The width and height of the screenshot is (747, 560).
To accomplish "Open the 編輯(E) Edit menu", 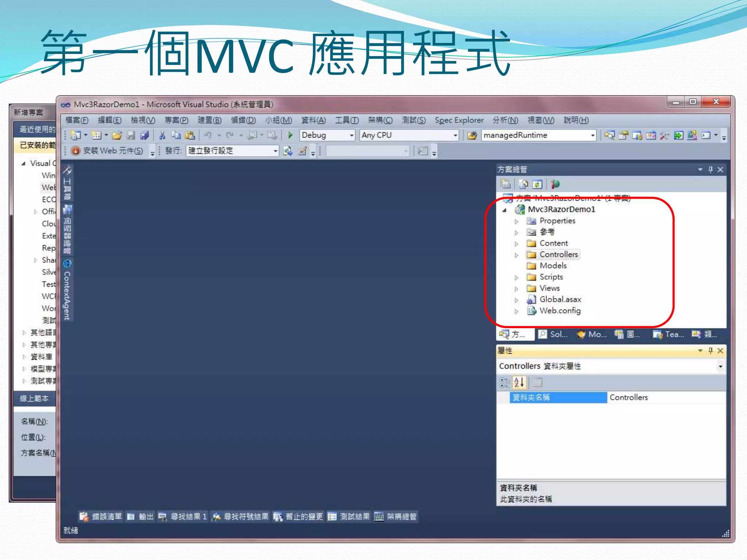I will pos(110,120).
